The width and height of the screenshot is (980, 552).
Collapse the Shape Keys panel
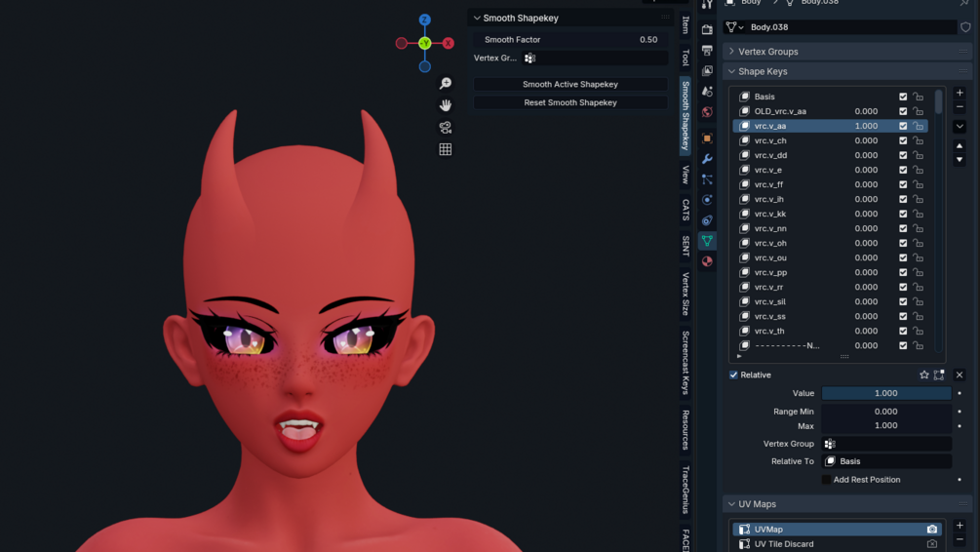pyautogui.click(x=731, y=71)
